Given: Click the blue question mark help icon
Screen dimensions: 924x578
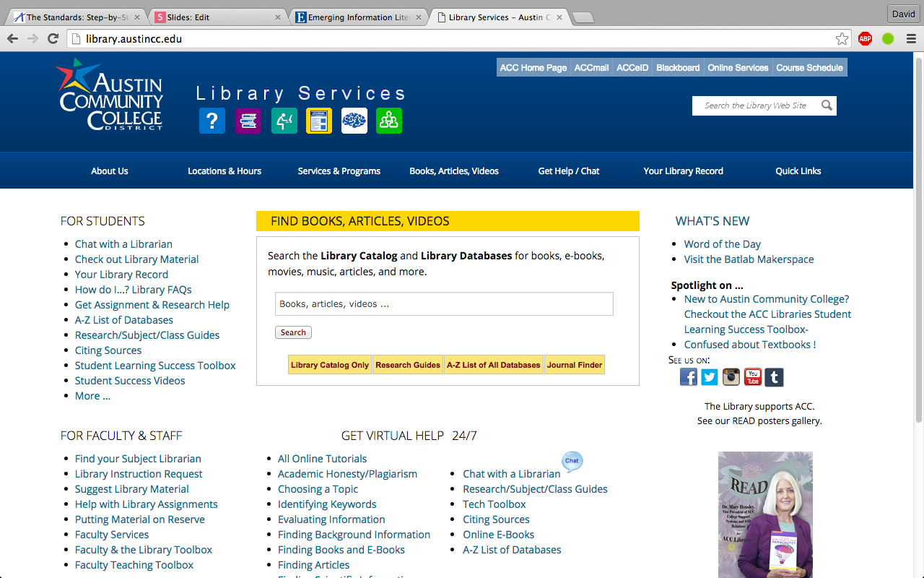Looking at the screenshot, I should click(x=212, y=121).
